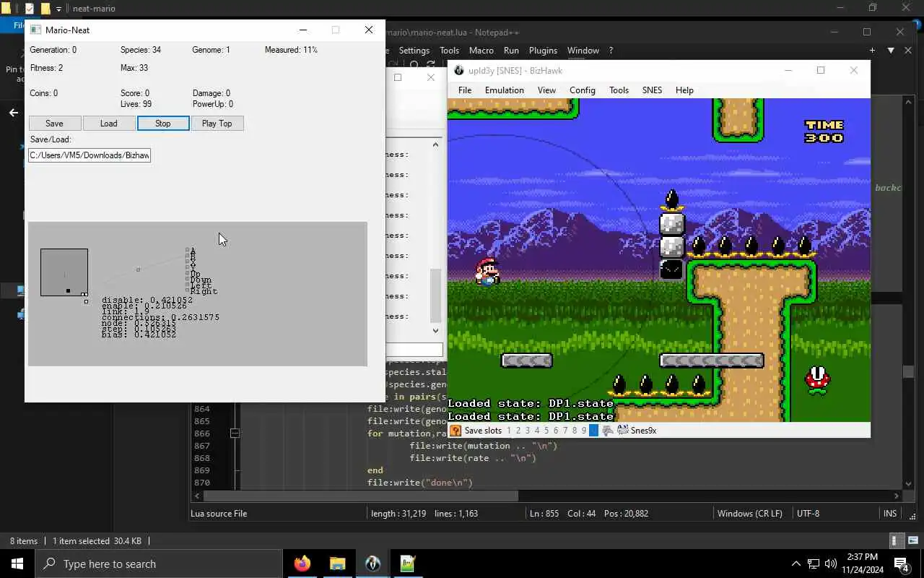
Task: Click Properties checkmark icon in Explorer title bar
Action: click(x=30, y=9)
